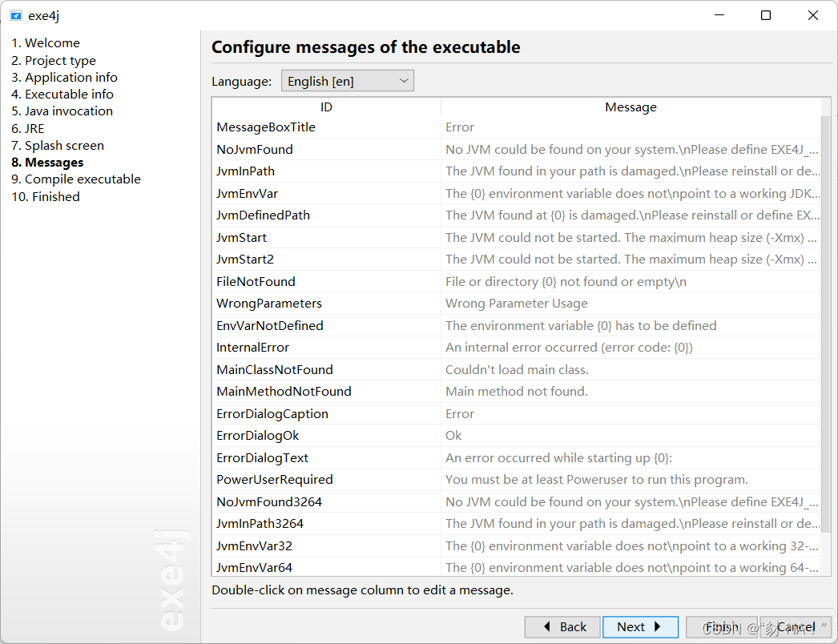Open the Language dropdown

(347, 81)
